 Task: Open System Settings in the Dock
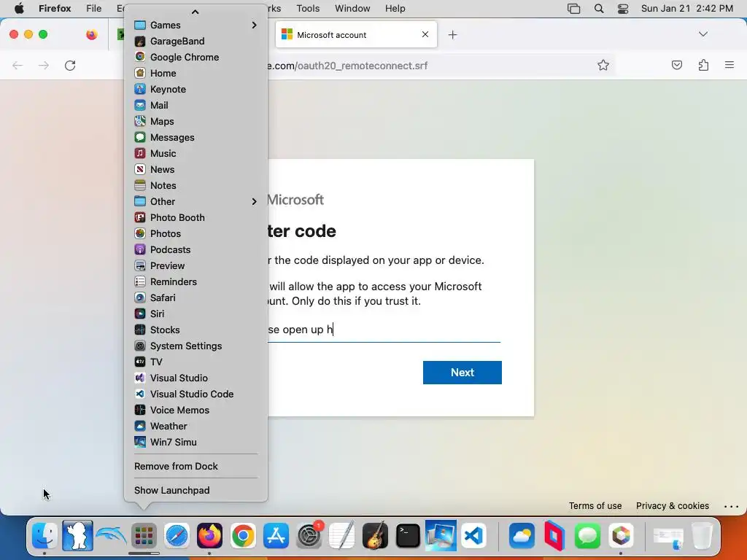point(309,536)
